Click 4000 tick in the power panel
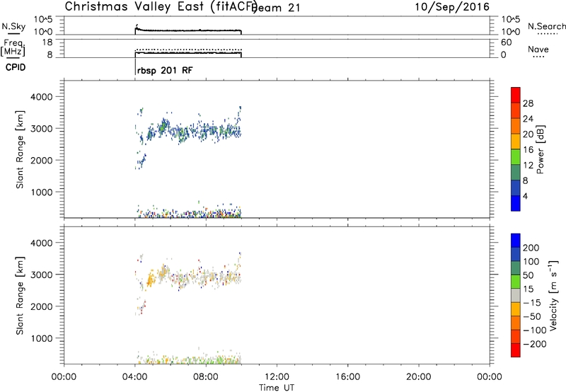This screenshot has height=392, width=566. (x=42, y=97)
